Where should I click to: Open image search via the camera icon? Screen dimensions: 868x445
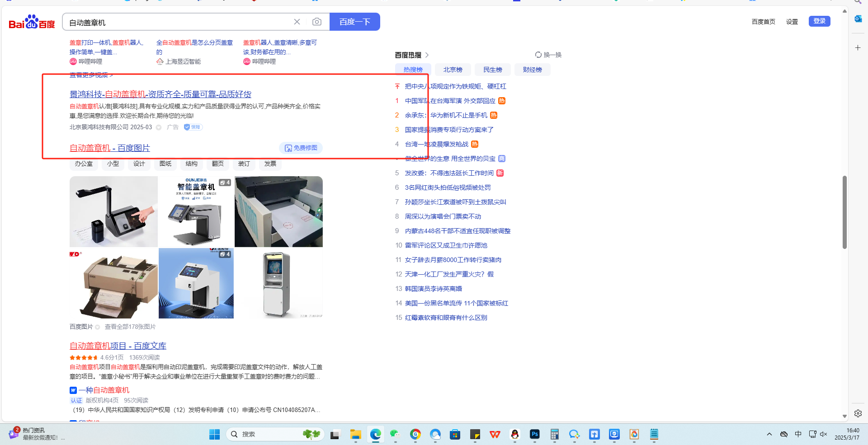(317, 22)
